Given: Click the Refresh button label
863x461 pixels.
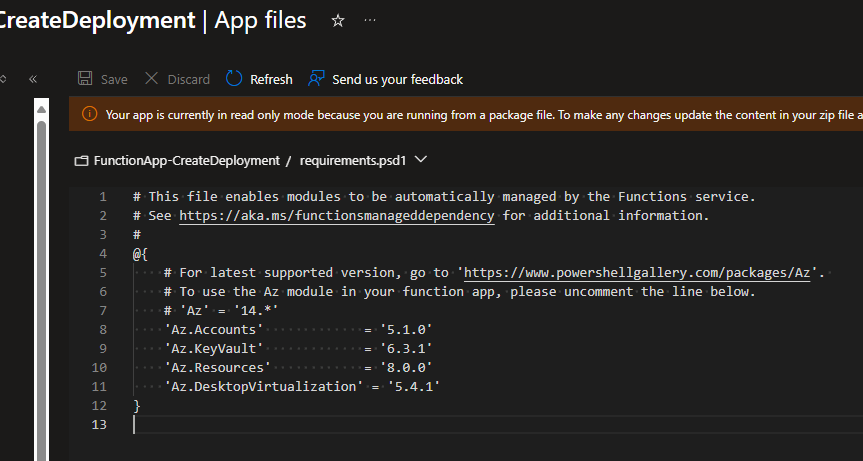Looking at the screenshot, I should click(271, 80).
